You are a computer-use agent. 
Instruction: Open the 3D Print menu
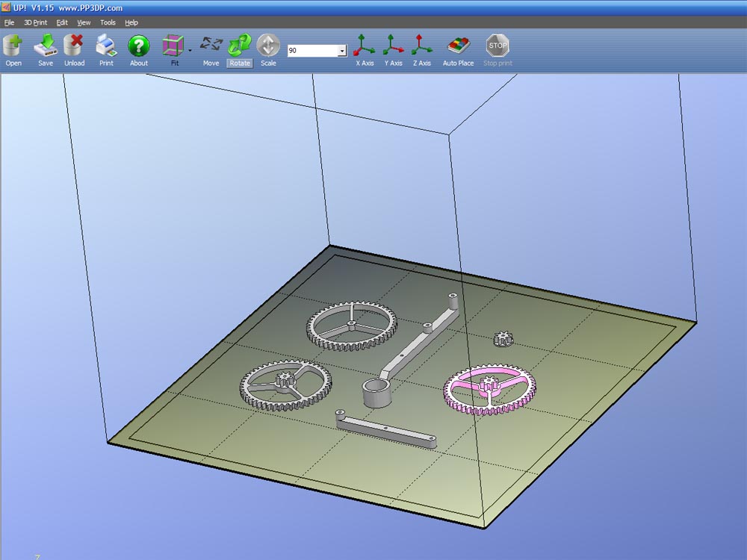pyautogui.click(x=35, y=22)
